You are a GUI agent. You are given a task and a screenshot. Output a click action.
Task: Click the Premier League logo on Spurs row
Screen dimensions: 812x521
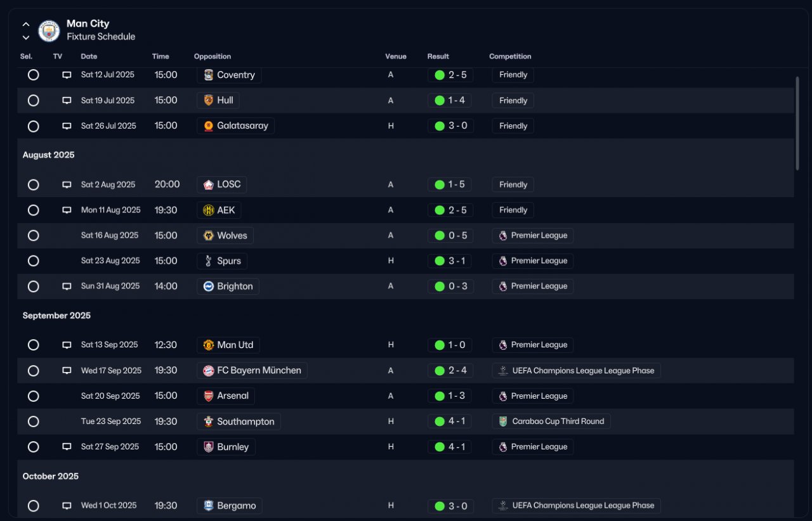[503, 261]
